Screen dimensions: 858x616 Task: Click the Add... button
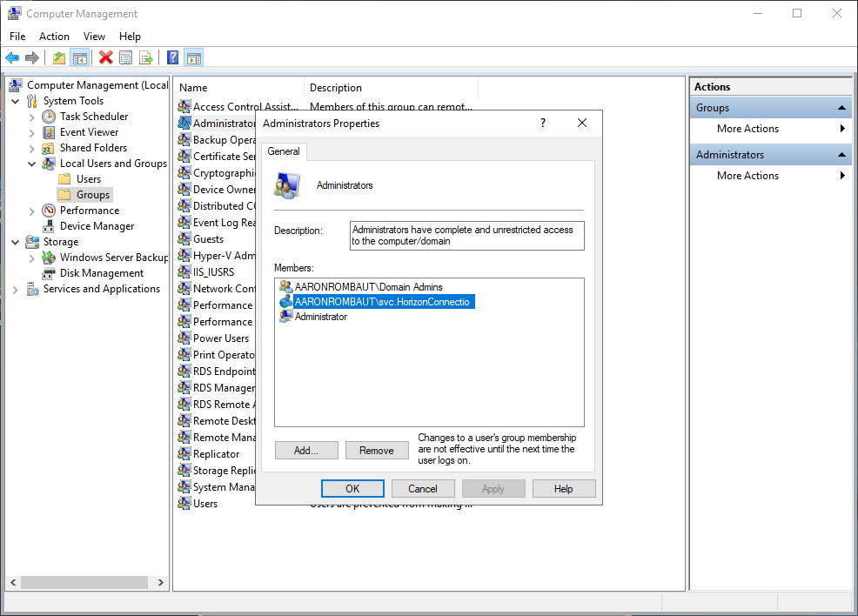point(306,451)
